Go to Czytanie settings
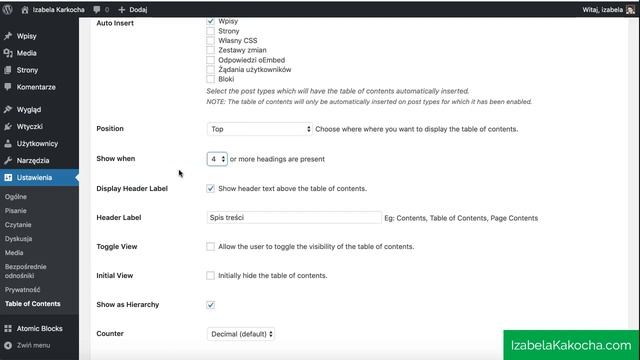The image size is (640, 360). 18,225
